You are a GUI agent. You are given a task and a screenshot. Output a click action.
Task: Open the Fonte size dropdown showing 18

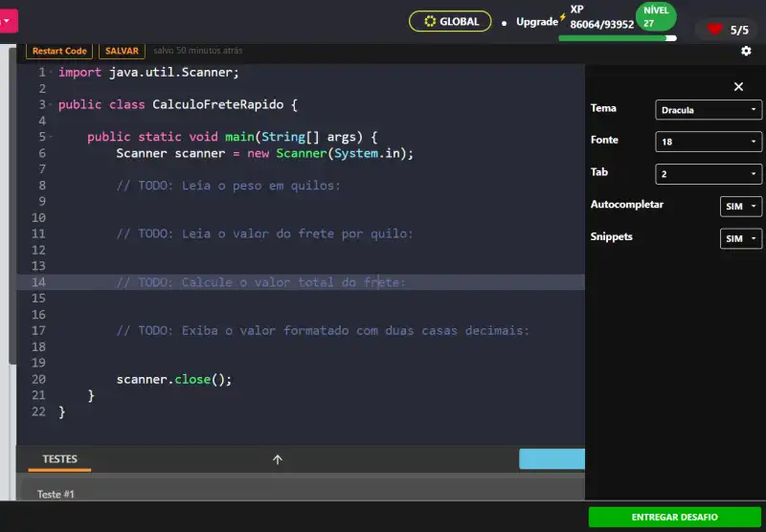pyautogui.click(x=708, y=142)
